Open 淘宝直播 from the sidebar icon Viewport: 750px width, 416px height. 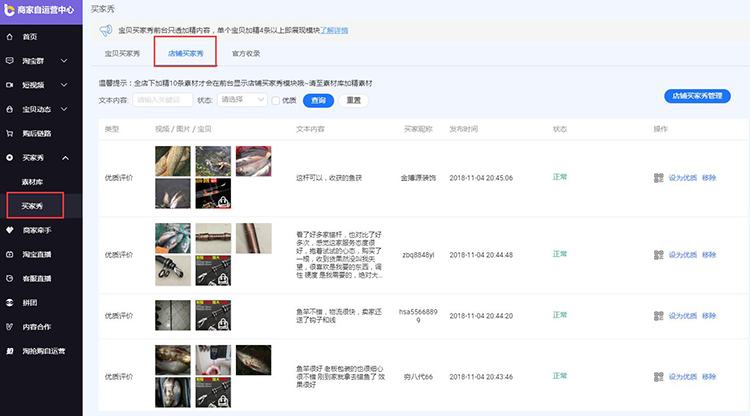pos(10,254)
